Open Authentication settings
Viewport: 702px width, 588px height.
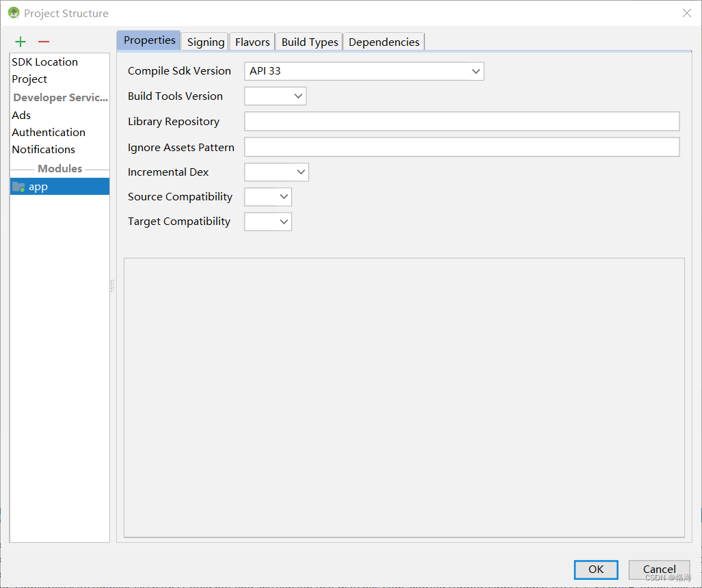pos(48,132)
